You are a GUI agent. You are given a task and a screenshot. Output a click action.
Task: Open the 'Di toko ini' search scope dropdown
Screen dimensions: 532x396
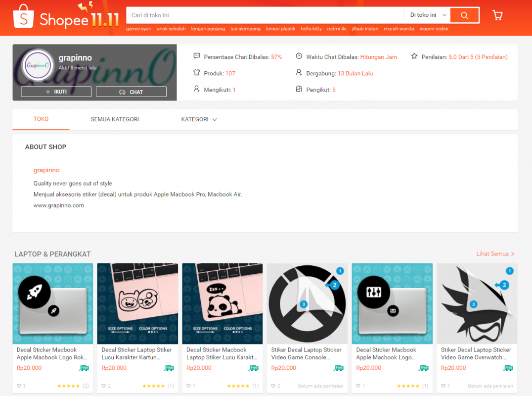pos(428,15)
